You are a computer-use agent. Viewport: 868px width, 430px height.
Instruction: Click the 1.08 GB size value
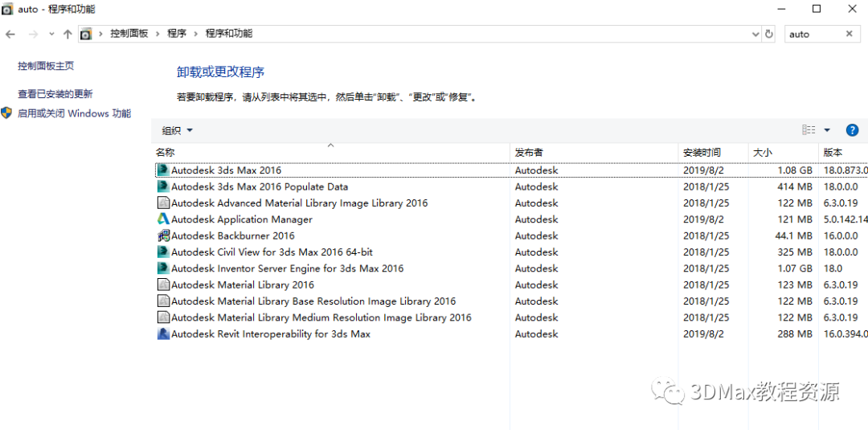[796, 170]
